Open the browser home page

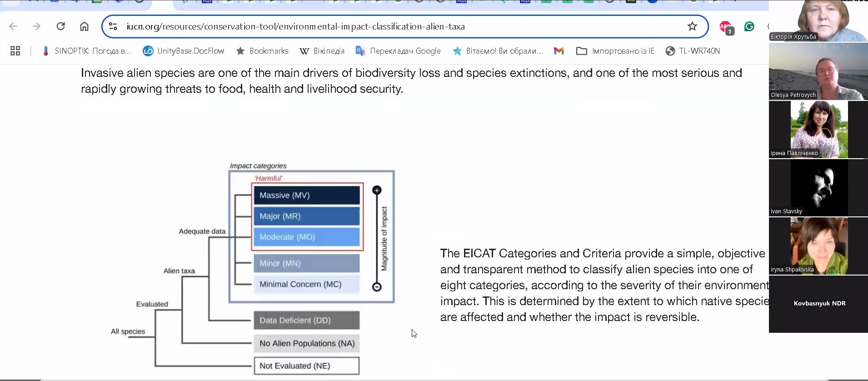84,26
